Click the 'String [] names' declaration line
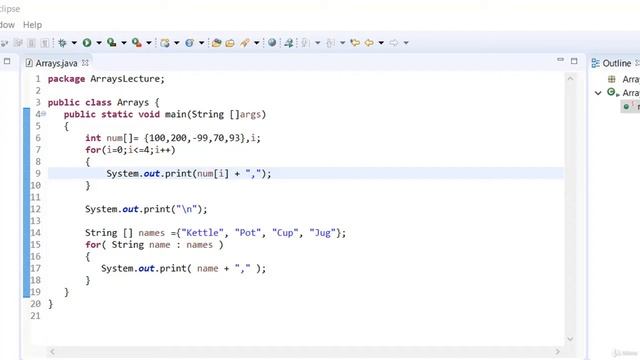This screenshot has height=360, width=640. point(215,233)
